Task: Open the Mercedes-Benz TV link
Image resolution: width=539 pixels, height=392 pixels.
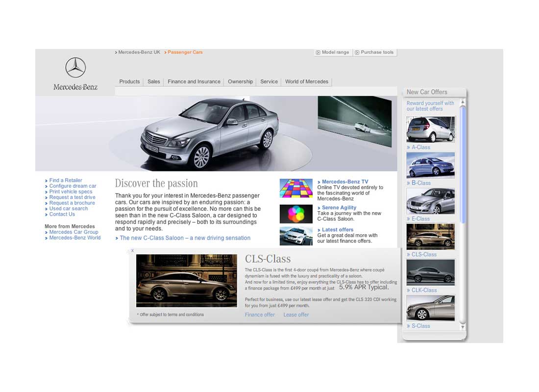Action: (345, 182)
